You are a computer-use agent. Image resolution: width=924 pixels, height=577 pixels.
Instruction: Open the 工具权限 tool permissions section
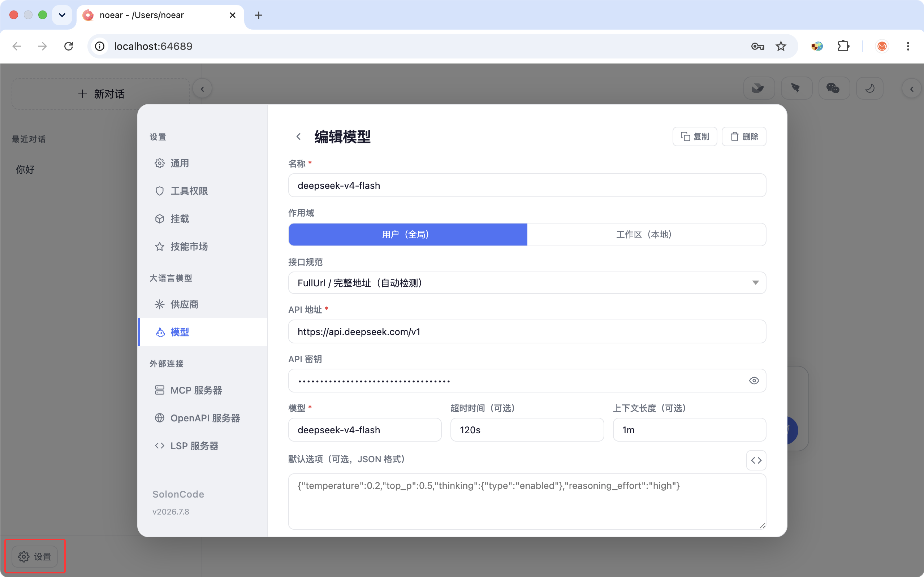(x=203, y=191)
